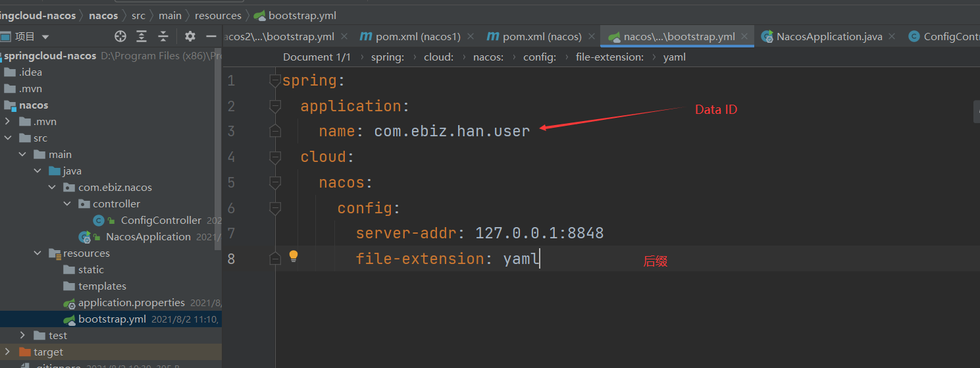This screenshot has width=980, height=368.
Task: Click the static folder icon
Action: (x=69, y=270)
